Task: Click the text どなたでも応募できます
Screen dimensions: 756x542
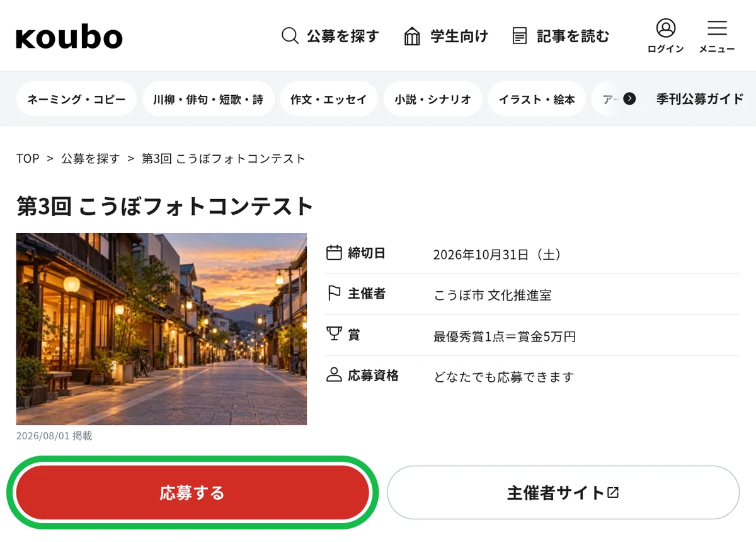Action: point(504,377)
